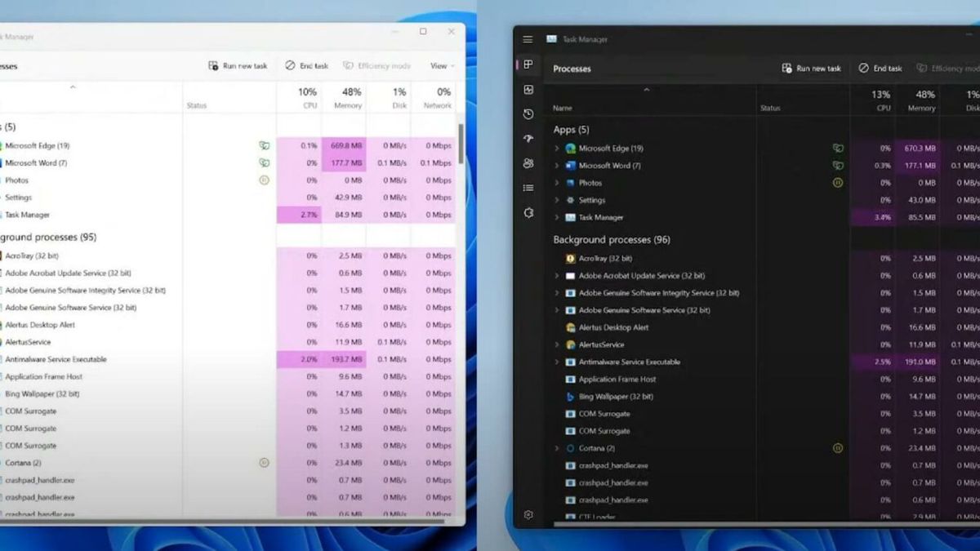Click Efficiency mode in light window

tap(376, 66)
